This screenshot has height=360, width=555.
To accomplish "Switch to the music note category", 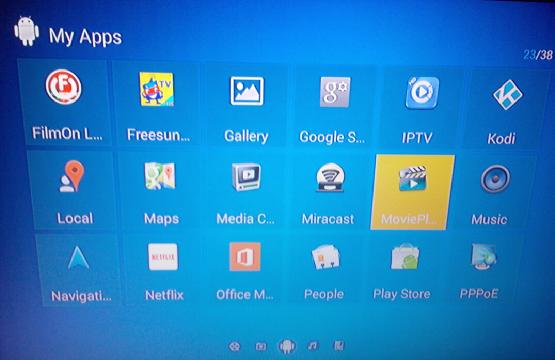I will pos(313,345).
